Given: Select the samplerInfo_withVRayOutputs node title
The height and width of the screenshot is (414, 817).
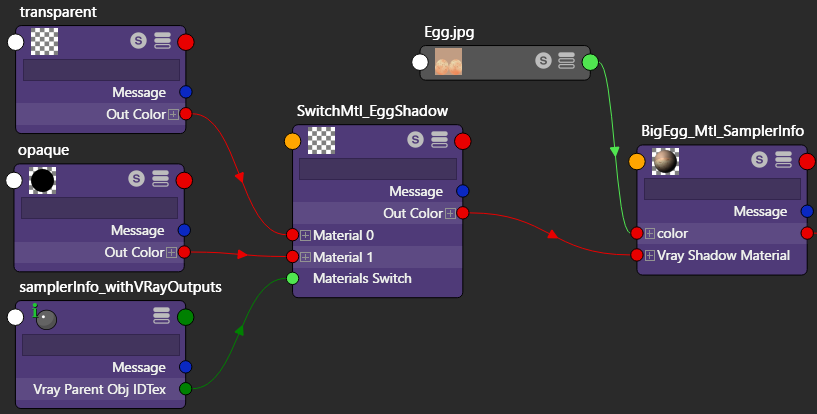Looking at the screenshot, I should 120,287.
